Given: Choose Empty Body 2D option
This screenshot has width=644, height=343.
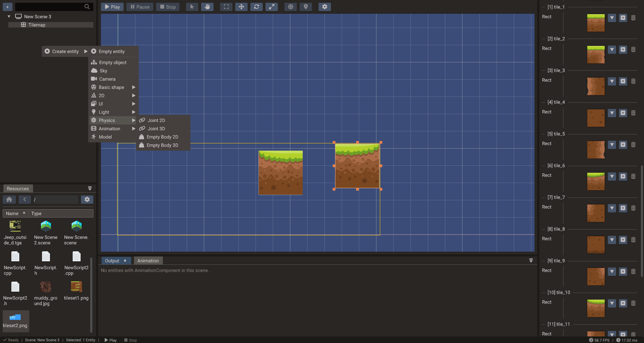Looking at the screenshot, I should click(x=163, y=137).
